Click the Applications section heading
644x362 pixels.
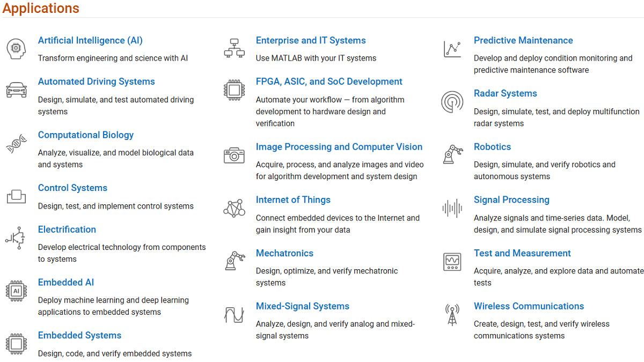coord(41,9)
